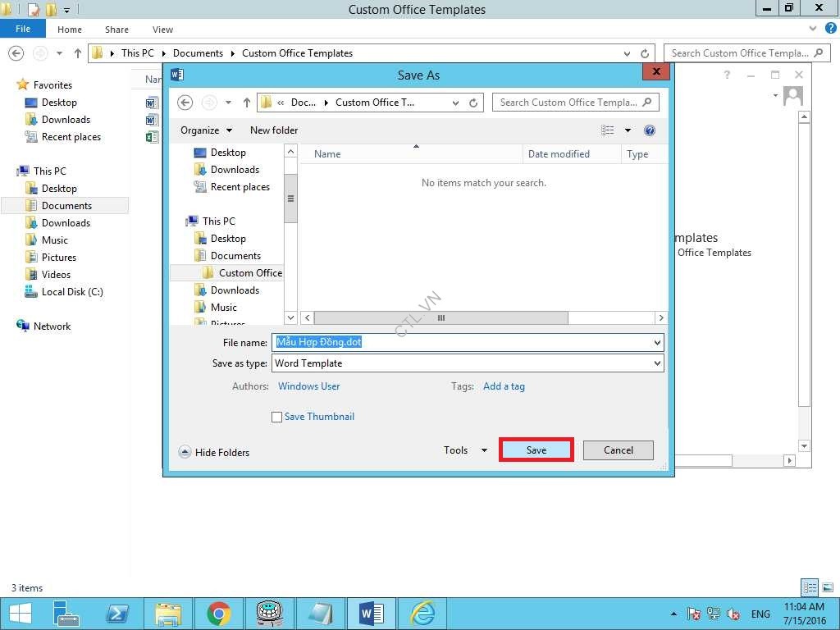Click the Save button
The width and height of the screenshot is (840, 630).
click(x=536, y=450)
